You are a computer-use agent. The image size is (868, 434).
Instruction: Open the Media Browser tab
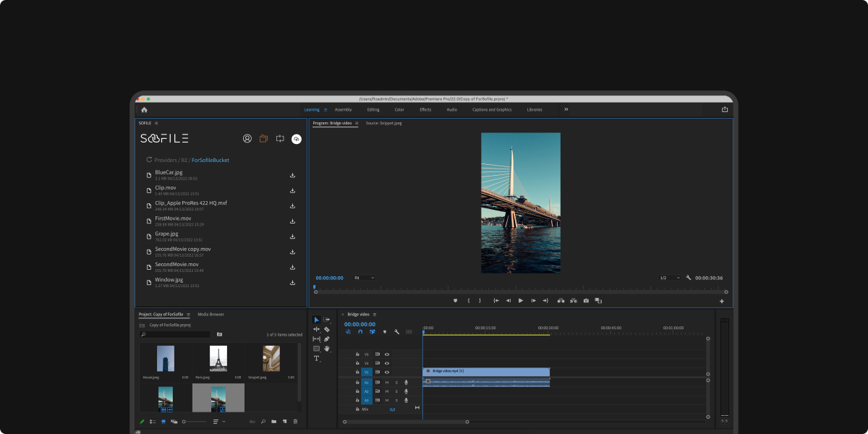tap(210, 315)
